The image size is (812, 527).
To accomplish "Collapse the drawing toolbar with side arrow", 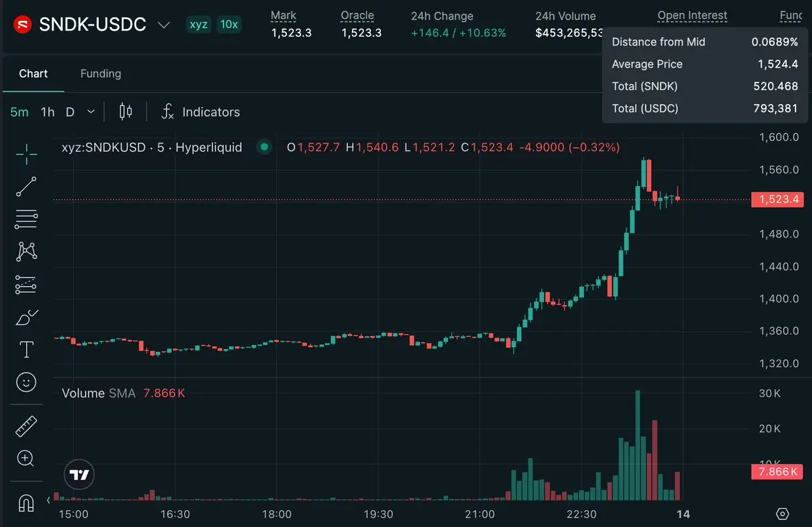I will pyautogui.click(x=48, y=501).
